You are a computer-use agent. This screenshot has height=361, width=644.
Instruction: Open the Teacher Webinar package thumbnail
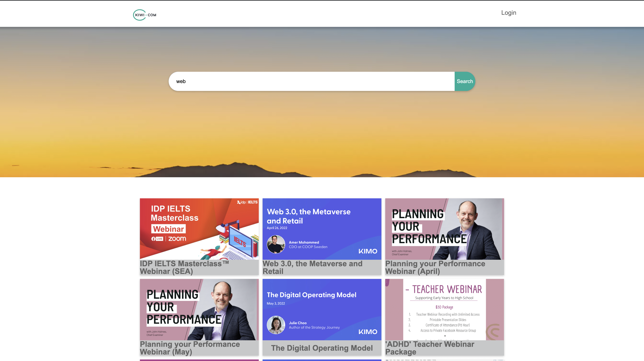444,309
